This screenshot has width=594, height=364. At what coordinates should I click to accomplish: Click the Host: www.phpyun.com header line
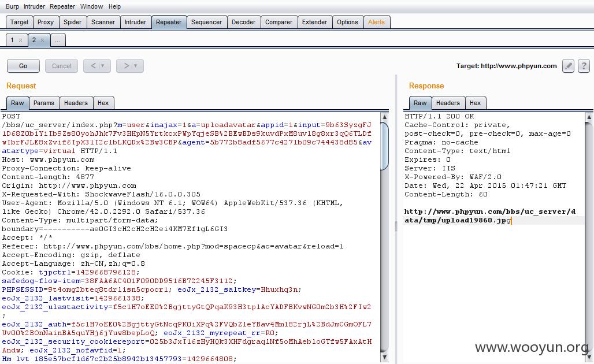click(48, 160)
